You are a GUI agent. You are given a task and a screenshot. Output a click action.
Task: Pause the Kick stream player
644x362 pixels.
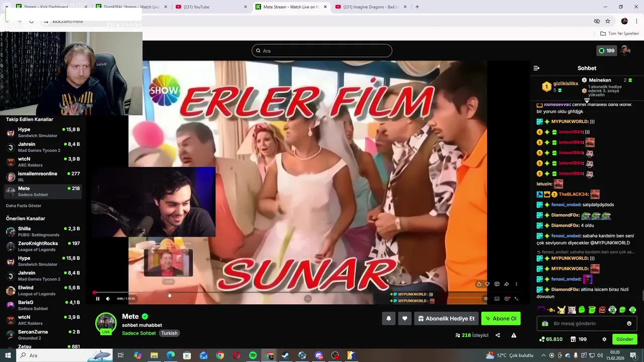click(98, 299)
